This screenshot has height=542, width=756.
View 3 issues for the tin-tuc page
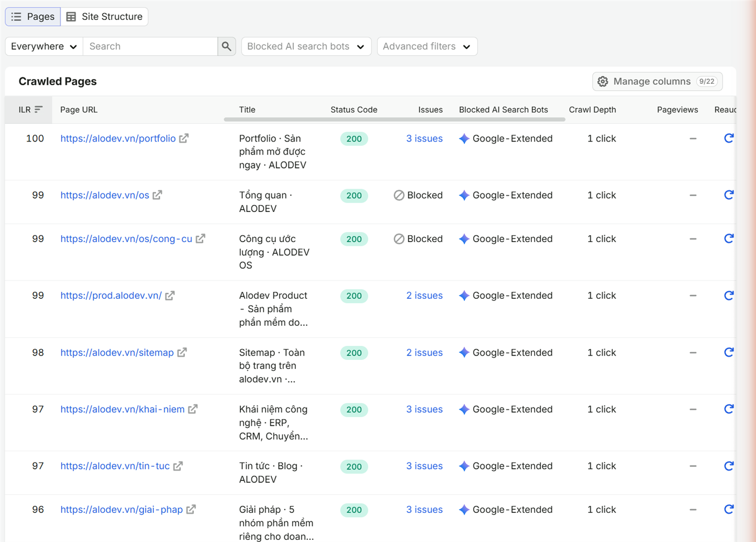[424, 466]
